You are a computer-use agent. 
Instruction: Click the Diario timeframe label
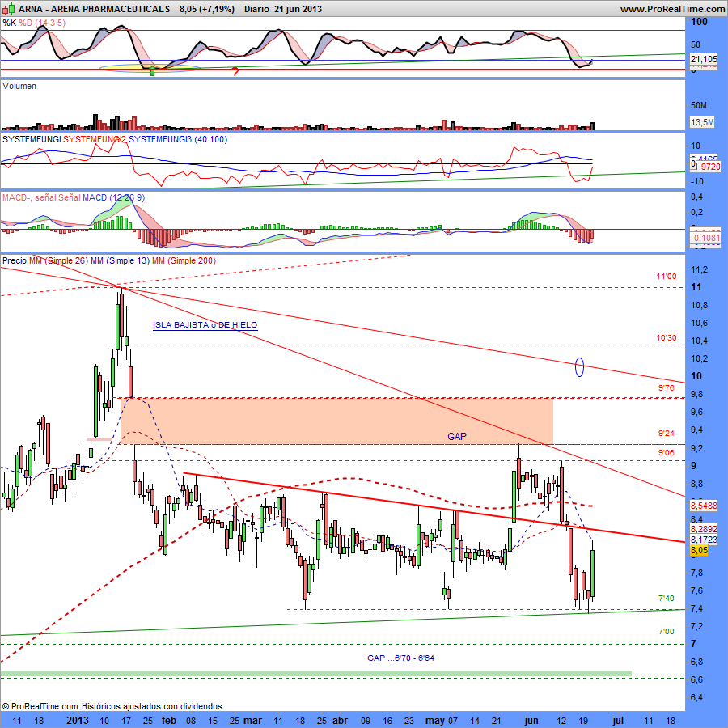(256, 9)
